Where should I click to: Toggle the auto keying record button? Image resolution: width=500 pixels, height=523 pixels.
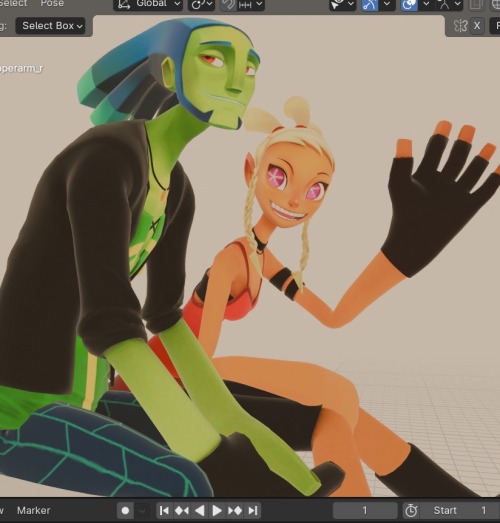tap(125, 511)
